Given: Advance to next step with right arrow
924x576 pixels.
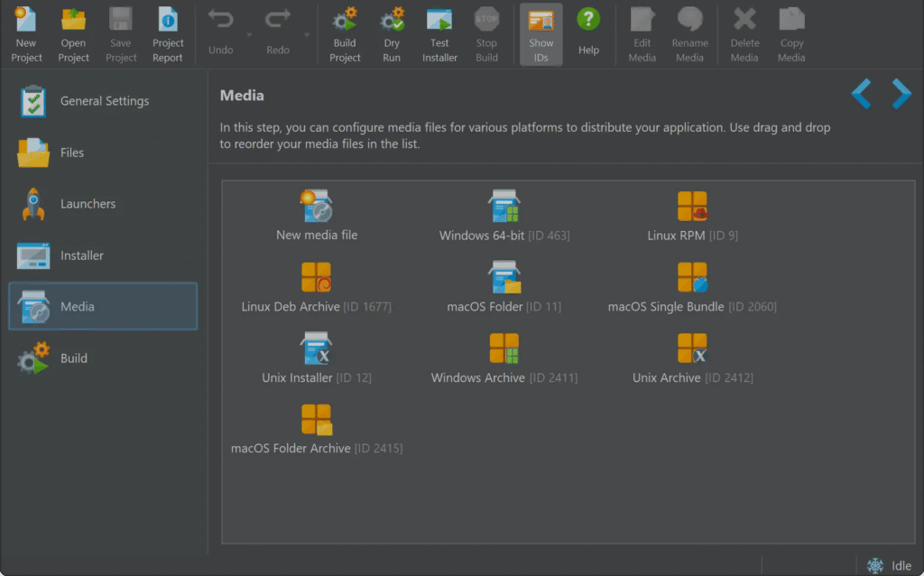Looking at the screenshot, I should point(901,94).
